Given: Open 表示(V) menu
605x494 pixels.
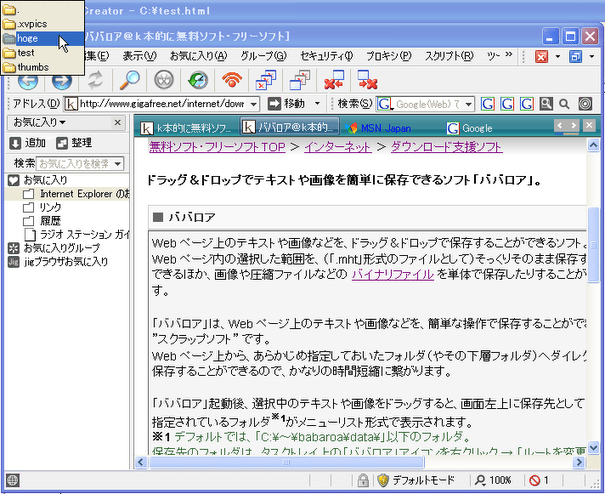Looking at the screenshot, I should (x=139, y=56).
